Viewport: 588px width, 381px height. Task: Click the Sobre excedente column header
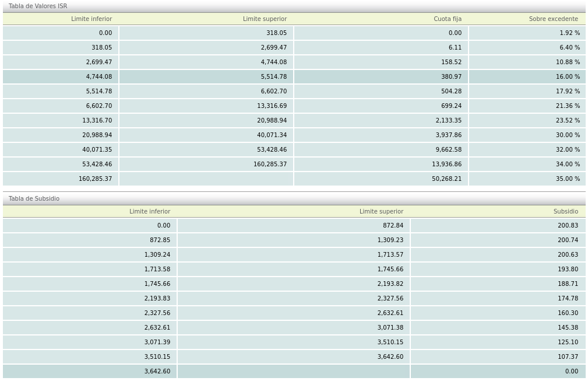click(x=553, y=19)
